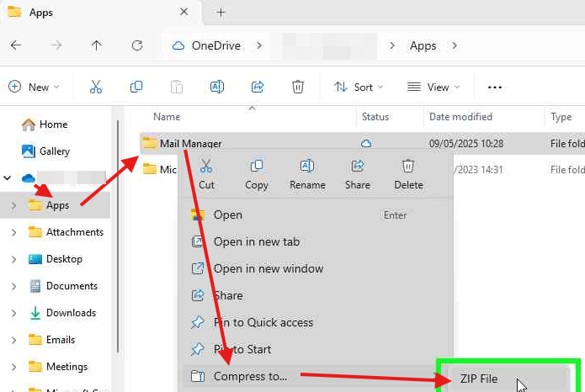
Task: Choose Open in new tab
Action: 256,241
